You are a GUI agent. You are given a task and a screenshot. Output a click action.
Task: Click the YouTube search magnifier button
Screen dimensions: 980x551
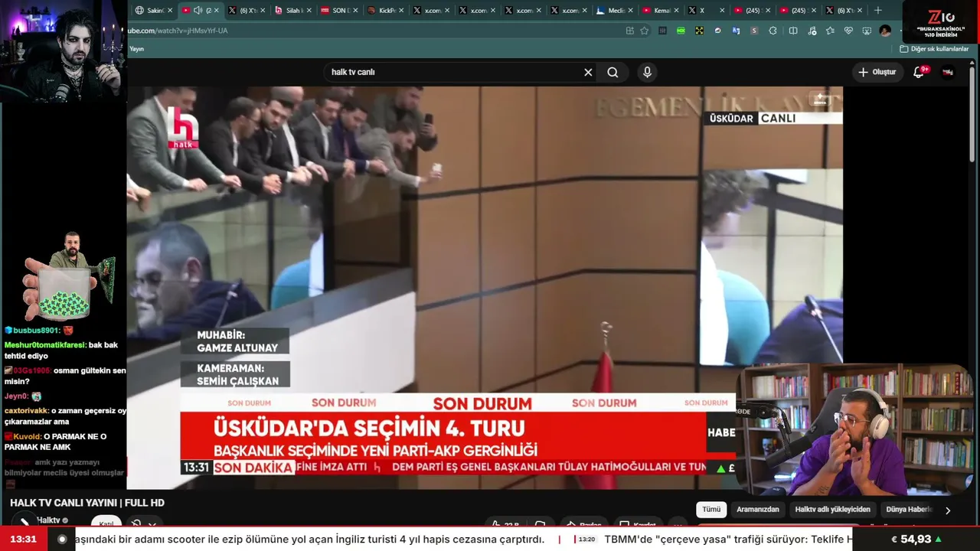tap(612, 72)
